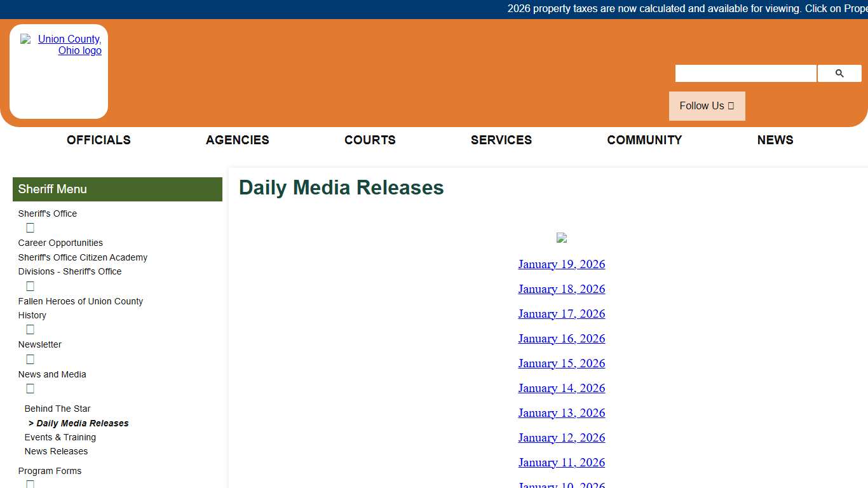Click inside the site search input field
The width and height of the screenshot is (868, 488).
[745, 73]
